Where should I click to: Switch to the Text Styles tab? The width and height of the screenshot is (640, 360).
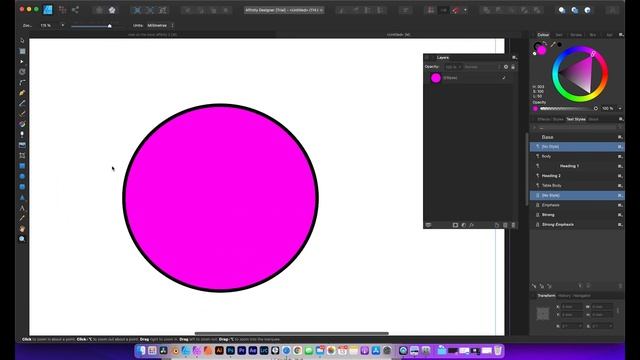coord(576,119)
